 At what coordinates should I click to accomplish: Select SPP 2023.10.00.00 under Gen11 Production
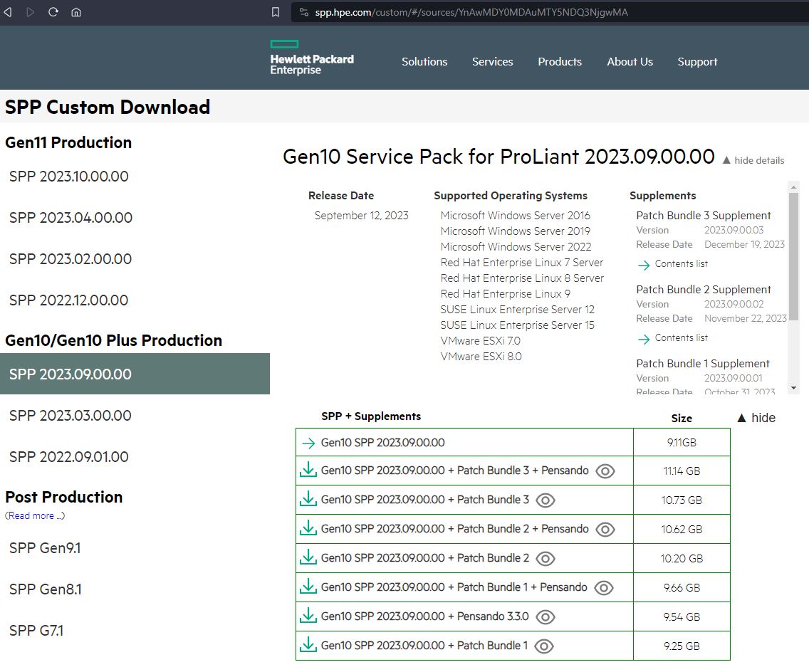click(x=69, y=177)
